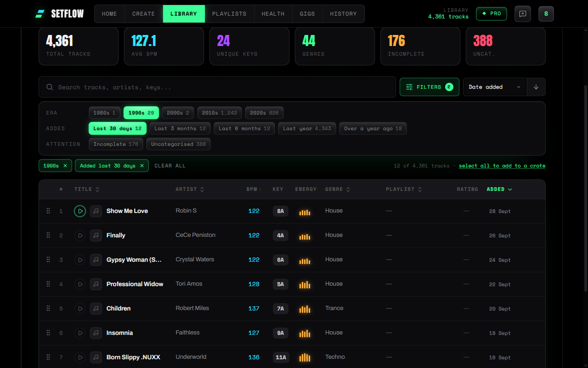Image resolution: width=588 pixels, height=368 pixels.
Task: Click the energy bars for Children
Action: 305,309
